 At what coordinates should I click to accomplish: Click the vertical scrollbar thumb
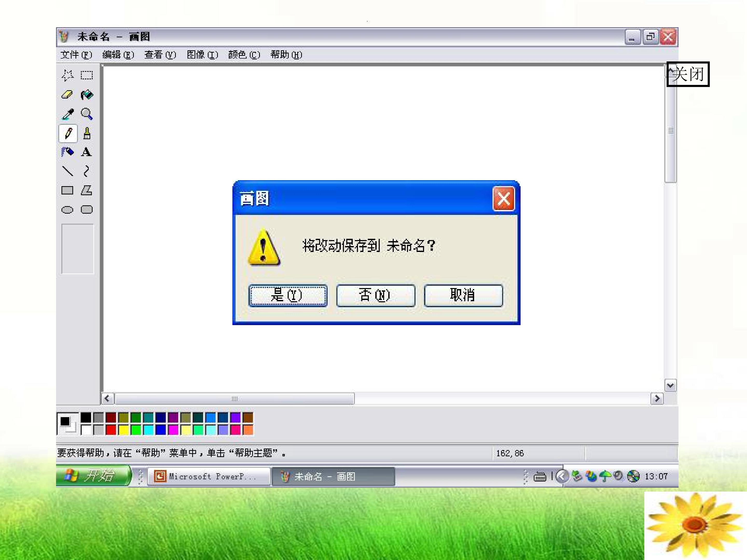[x=671, y=130]
